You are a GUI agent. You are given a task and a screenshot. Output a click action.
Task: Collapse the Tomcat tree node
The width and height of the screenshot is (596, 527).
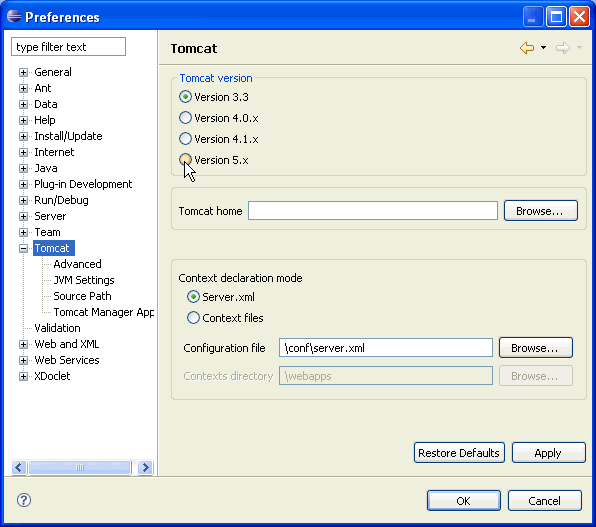[x=24, y=248]
